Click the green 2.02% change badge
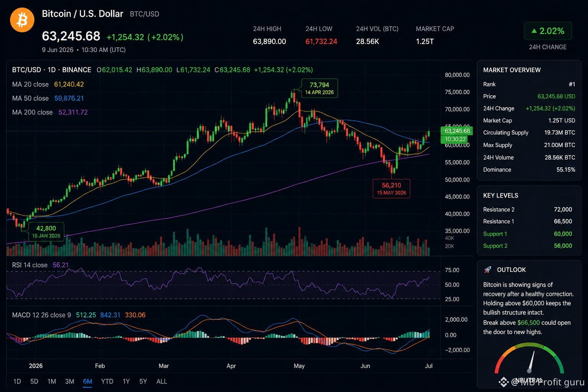The image size is (588, 392). tap(548, 31)
